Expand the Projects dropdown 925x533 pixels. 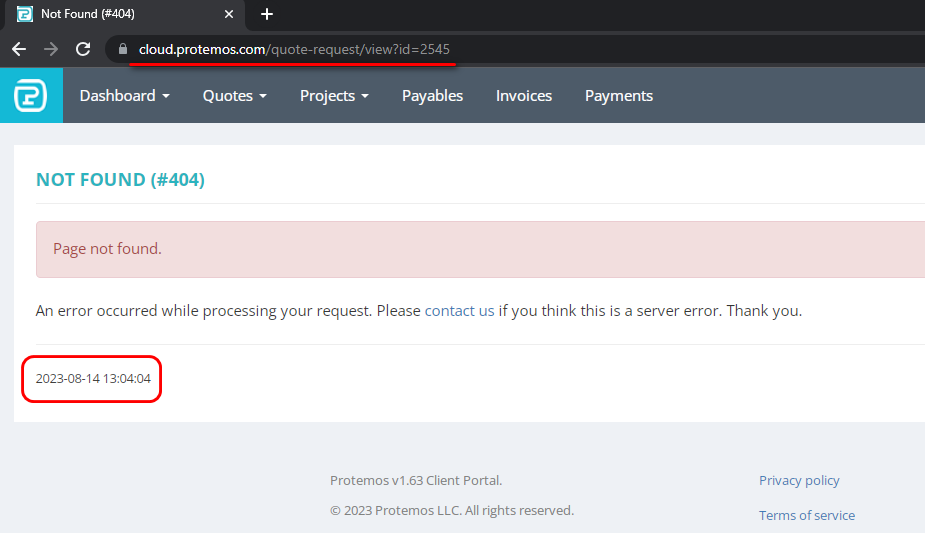334,96
